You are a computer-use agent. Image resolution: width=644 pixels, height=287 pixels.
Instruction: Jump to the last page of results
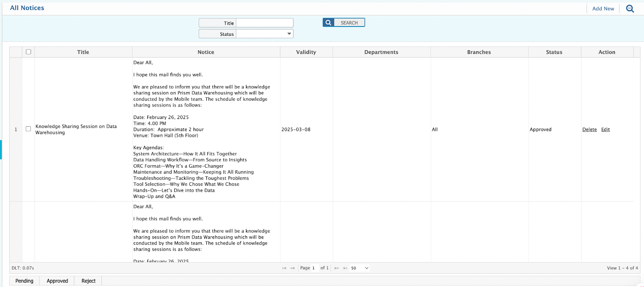coord(345,268)
